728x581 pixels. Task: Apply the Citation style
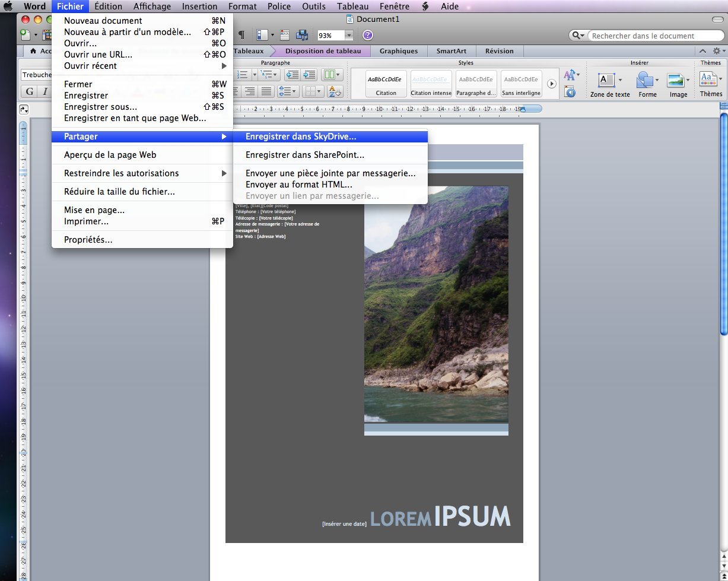[386, 84]
